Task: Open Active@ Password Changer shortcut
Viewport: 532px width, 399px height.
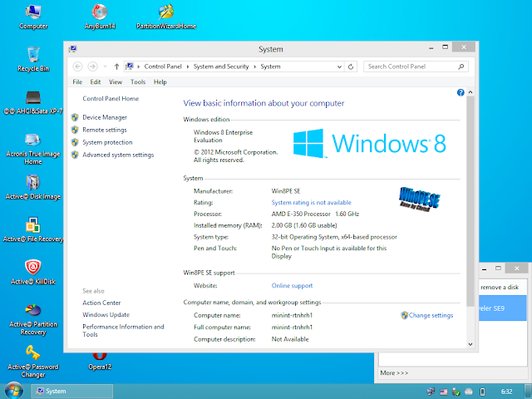Action: coord(33,362)
